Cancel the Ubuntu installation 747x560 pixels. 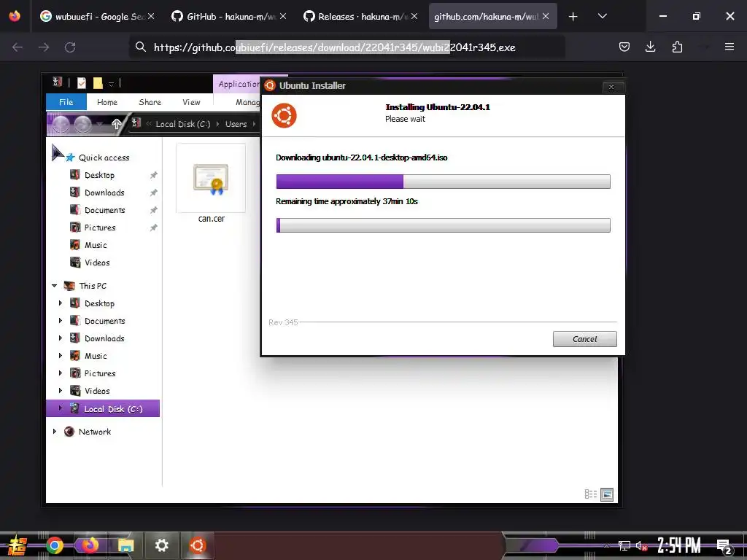click(x=584, y=339)
